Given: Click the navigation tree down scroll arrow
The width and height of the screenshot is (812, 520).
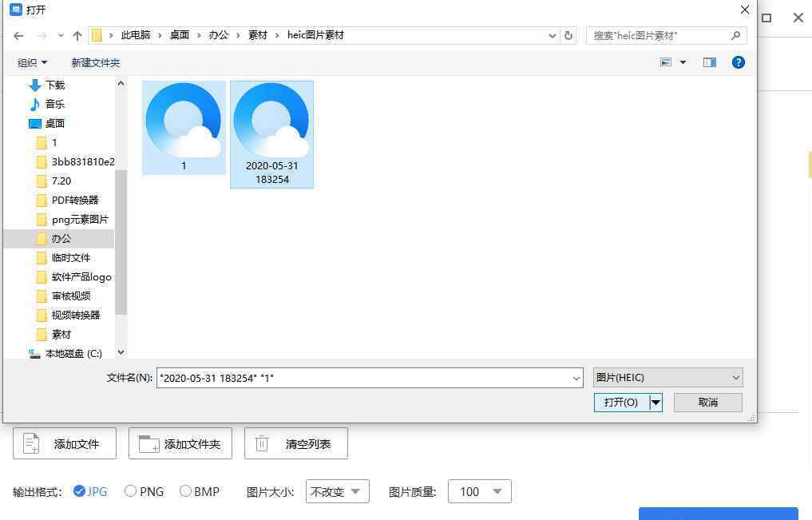Looking at the screenshot, I should tap(121, 352).
